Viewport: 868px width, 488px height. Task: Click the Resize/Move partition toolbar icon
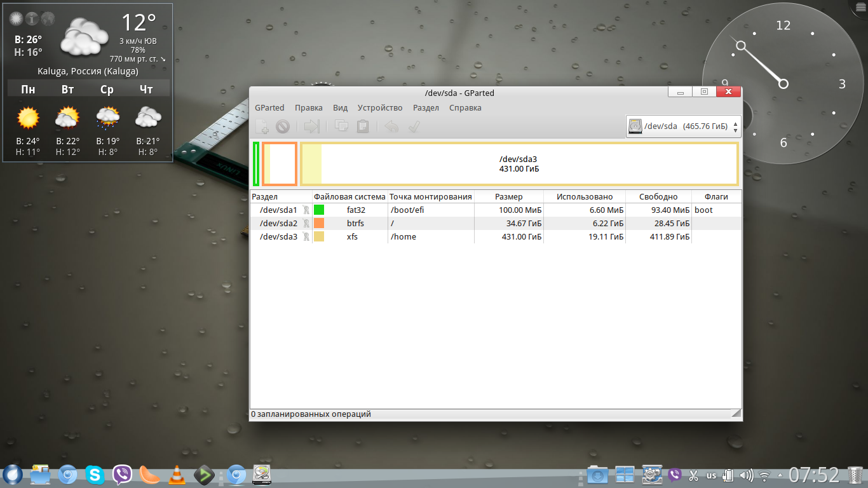(x=311, y=126)
